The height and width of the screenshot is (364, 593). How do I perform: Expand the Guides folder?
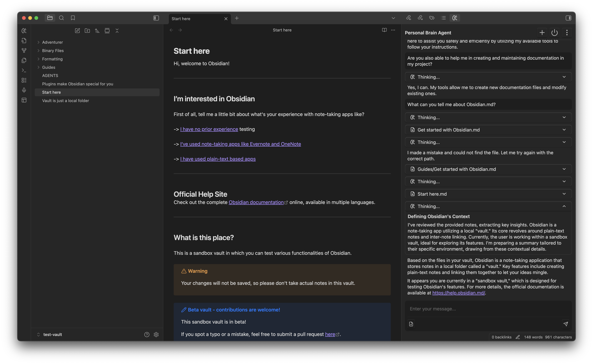pyautogui.click(x=39, y=67)
